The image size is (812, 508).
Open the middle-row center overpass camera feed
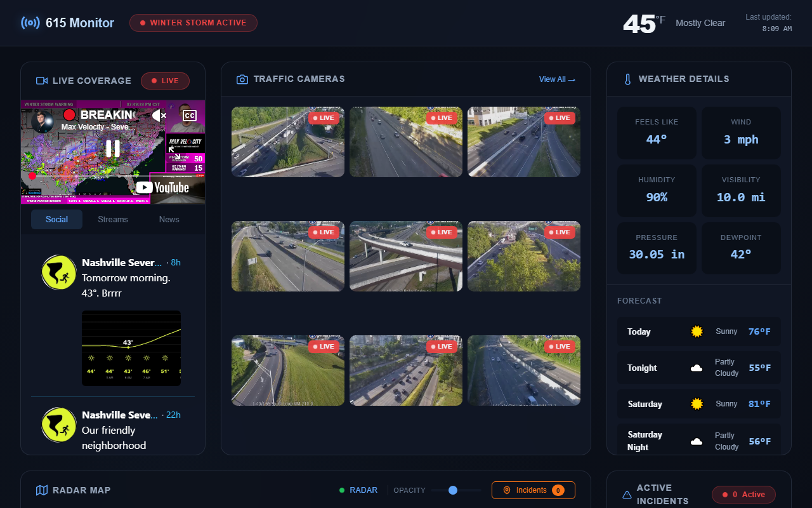(406, 256)
